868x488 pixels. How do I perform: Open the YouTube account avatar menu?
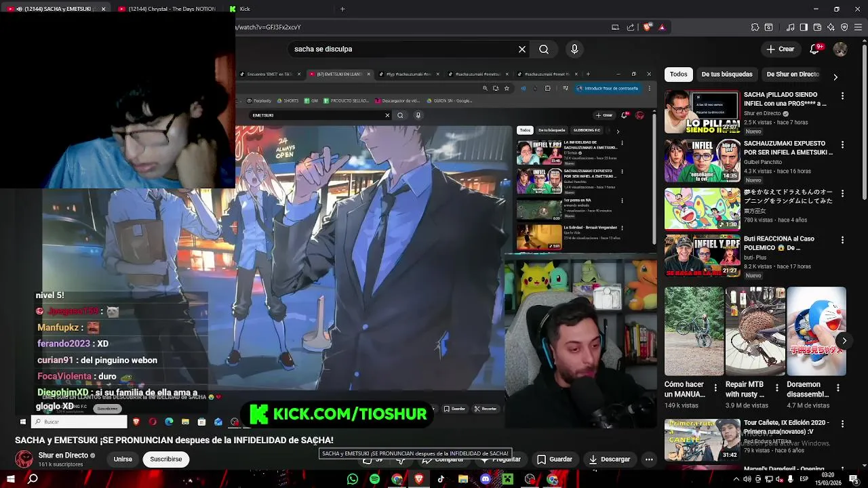tap(840, 49)
